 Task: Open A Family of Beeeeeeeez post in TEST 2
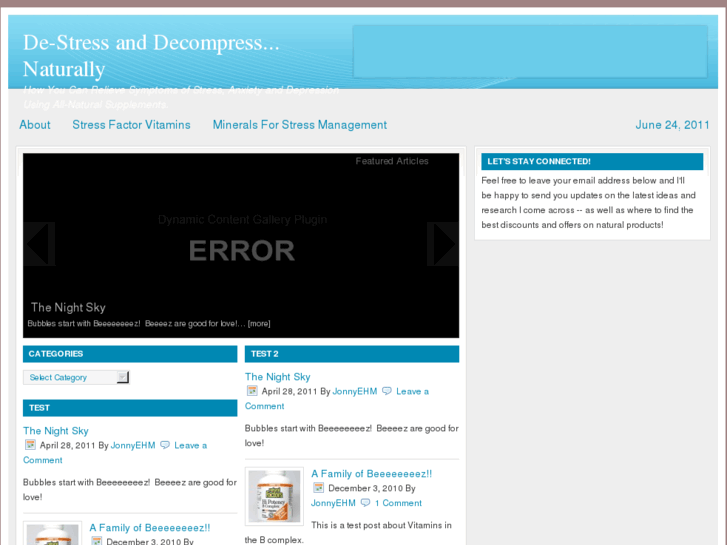click(371, 474)
